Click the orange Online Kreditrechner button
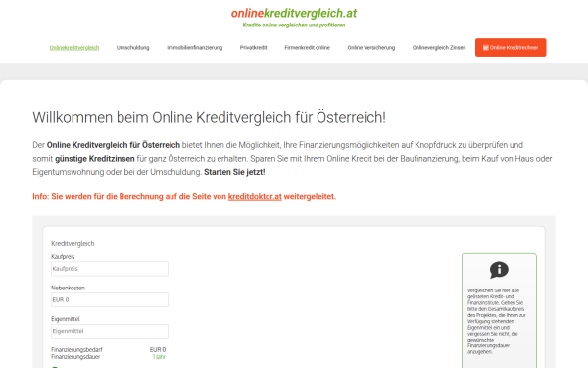Viewport: 588px width, 368px height. pos(511,48)
